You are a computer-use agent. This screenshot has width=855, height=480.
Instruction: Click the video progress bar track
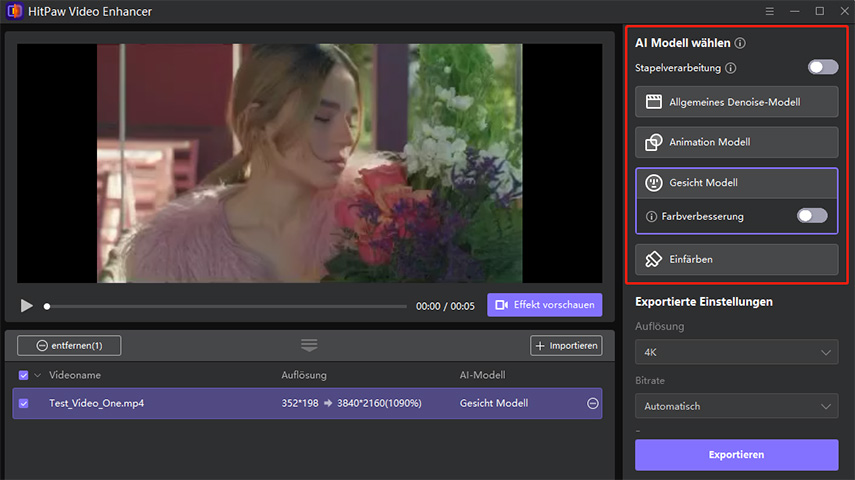coord(227,307)
